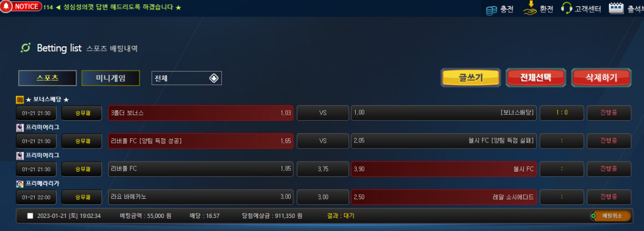This screenshot has height=231, width=644.
Task: Click the yellow 글쓰기 button
Action: [470, 78]
